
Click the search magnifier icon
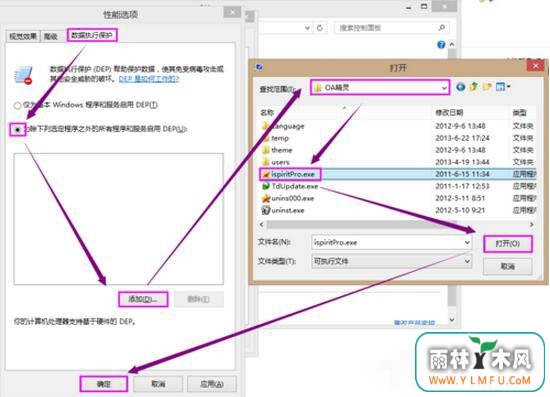pos(442,27)
